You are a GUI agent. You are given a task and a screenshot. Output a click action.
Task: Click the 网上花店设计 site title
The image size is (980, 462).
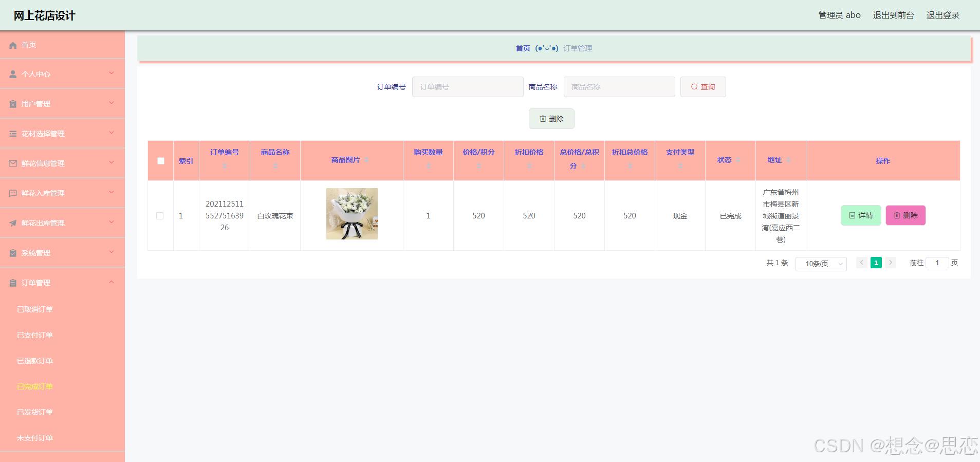pos(44,15)
